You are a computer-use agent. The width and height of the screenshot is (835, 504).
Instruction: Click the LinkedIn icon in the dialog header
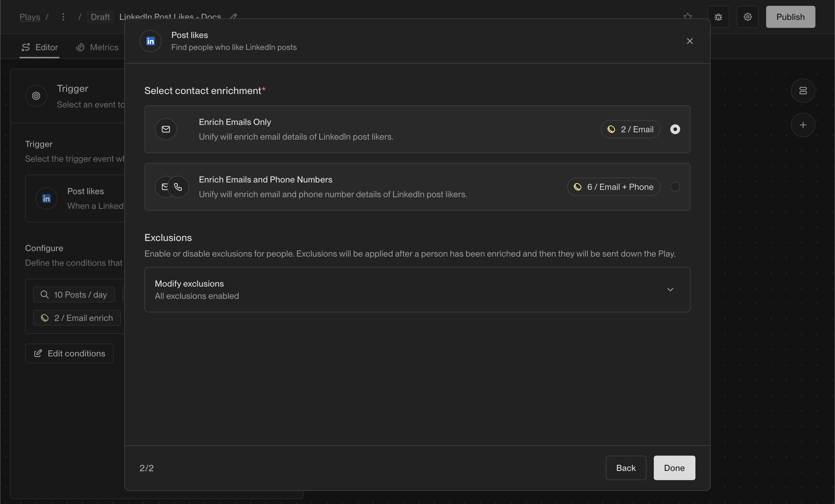[151, 41]
